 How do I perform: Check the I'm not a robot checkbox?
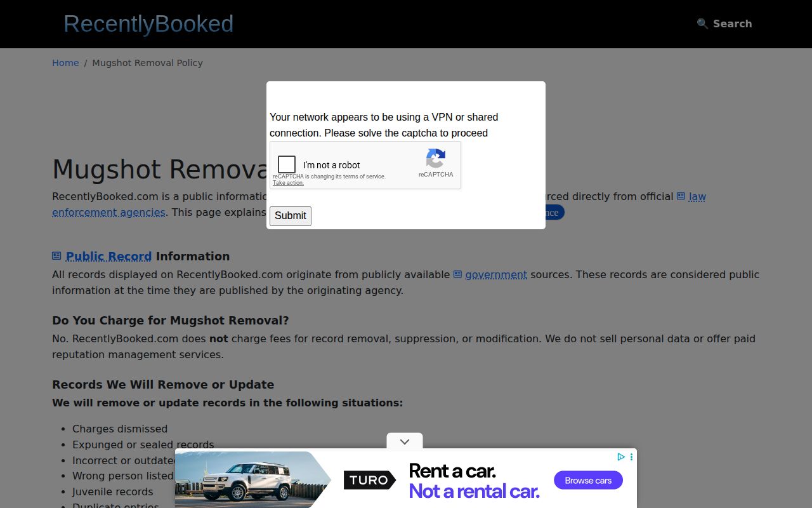tap(287, 164)
